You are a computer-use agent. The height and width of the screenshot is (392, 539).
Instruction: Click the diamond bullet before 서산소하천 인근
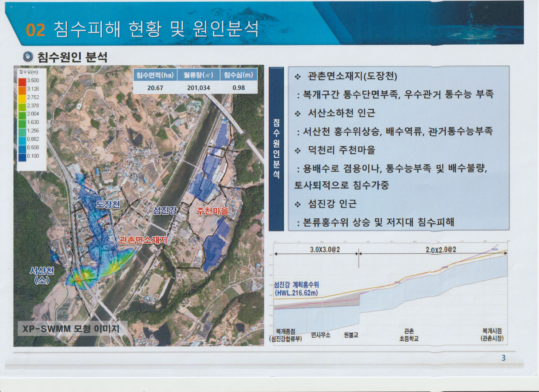click(298, 114)
